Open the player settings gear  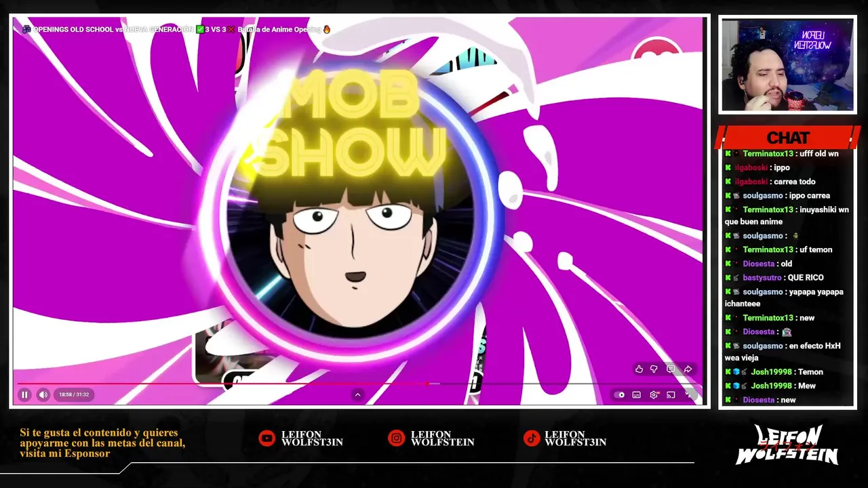(654, 394)
